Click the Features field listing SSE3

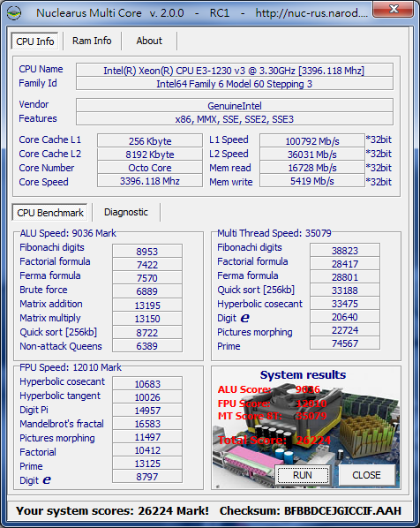234,119
